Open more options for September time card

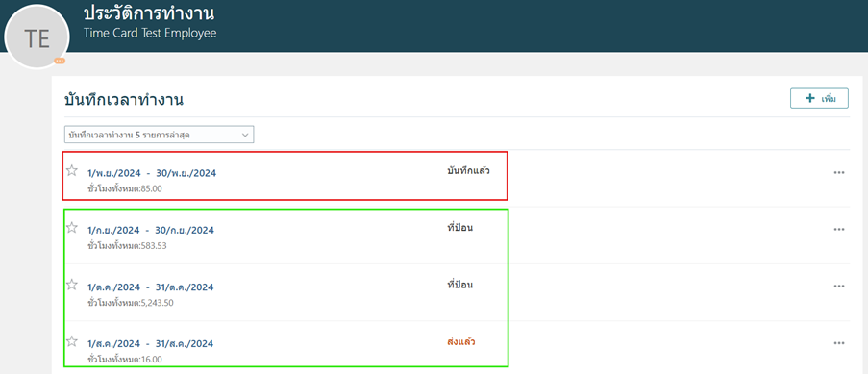(839, 230)
